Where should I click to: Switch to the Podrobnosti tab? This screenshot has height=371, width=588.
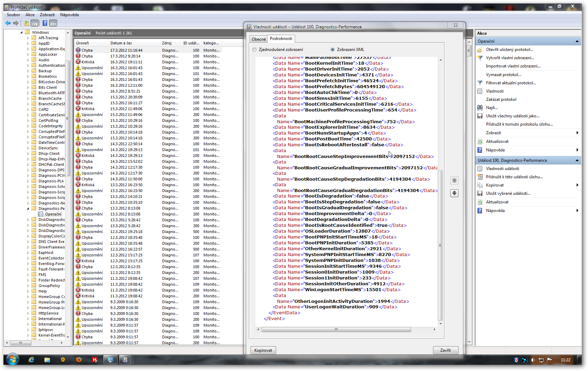click(x=281, y=39)
